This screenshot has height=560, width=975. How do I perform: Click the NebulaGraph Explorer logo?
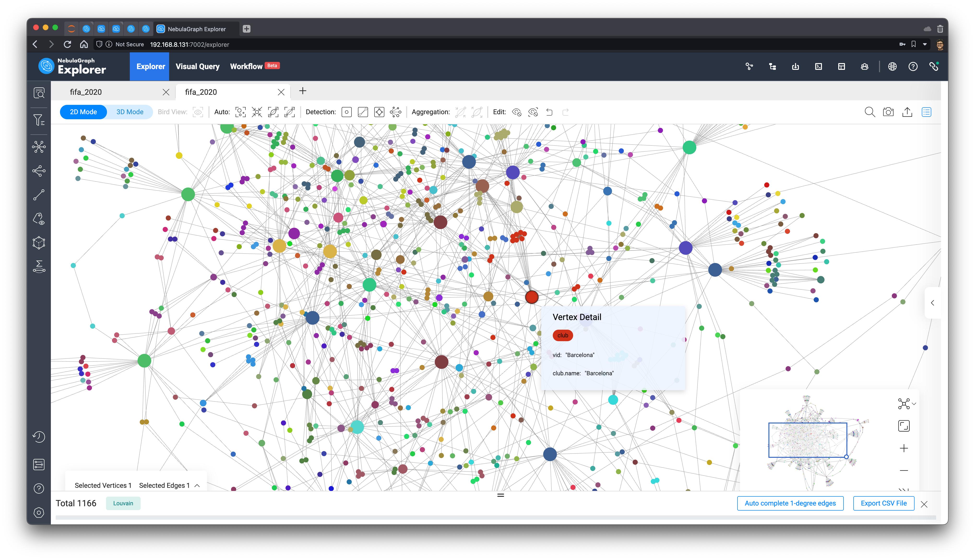tap(72, 66)
